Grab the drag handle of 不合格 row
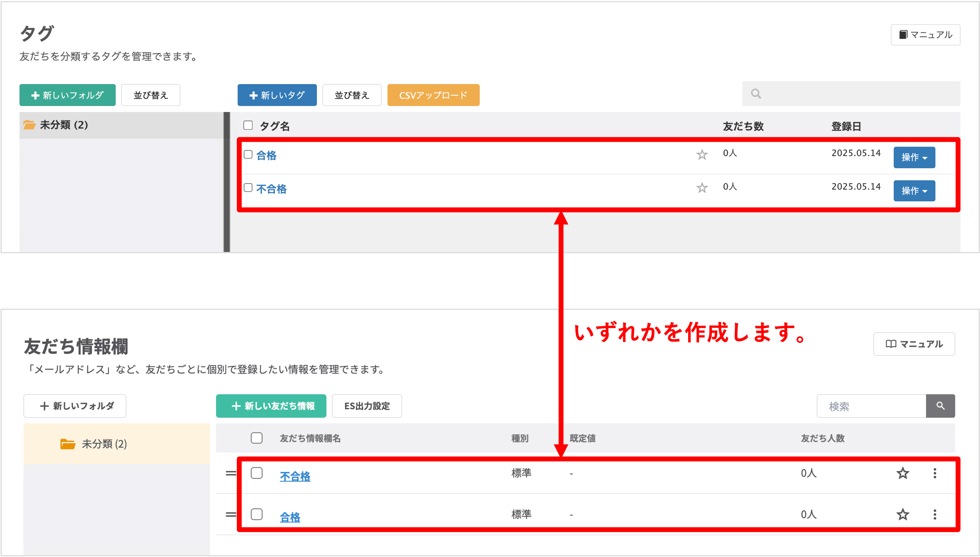Viewport: 980px width, 557px height. 231,473
